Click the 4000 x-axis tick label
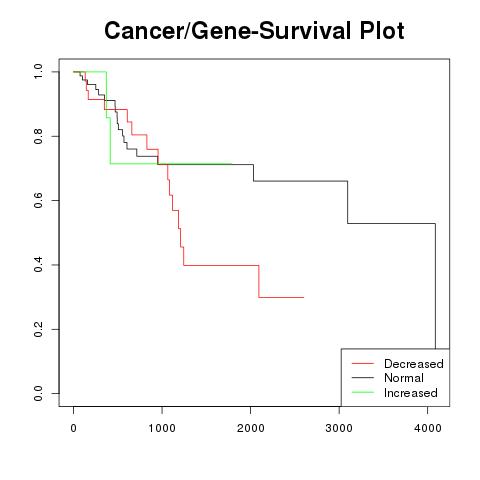 coord(428,428)
